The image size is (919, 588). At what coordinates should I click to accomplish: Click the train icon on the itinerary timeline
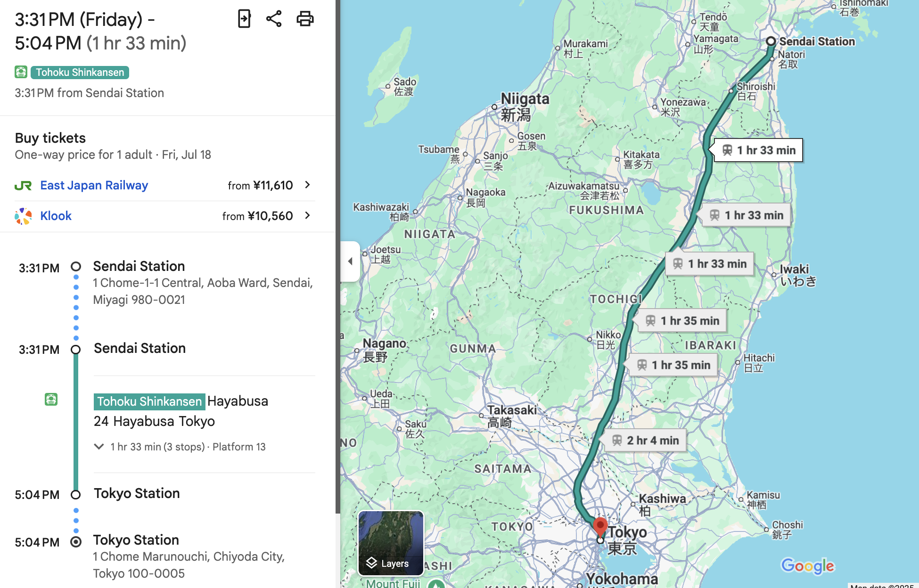51,400
